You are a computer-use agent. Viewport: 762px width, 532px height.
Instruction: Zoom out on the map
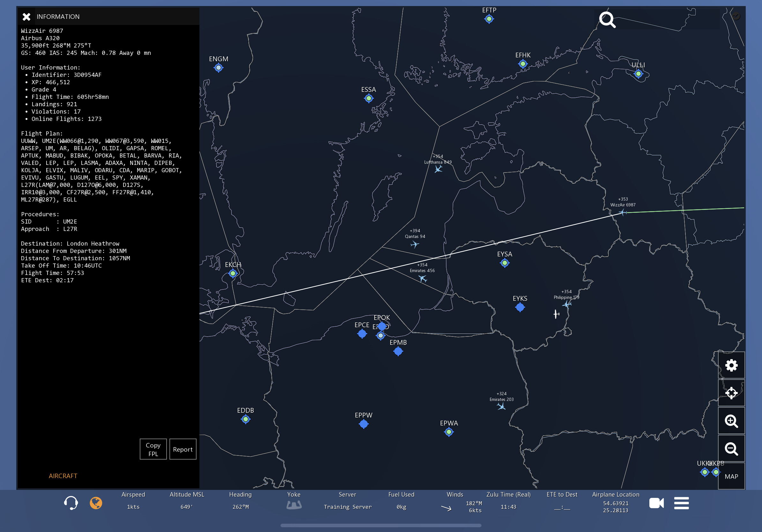point(731,449)
